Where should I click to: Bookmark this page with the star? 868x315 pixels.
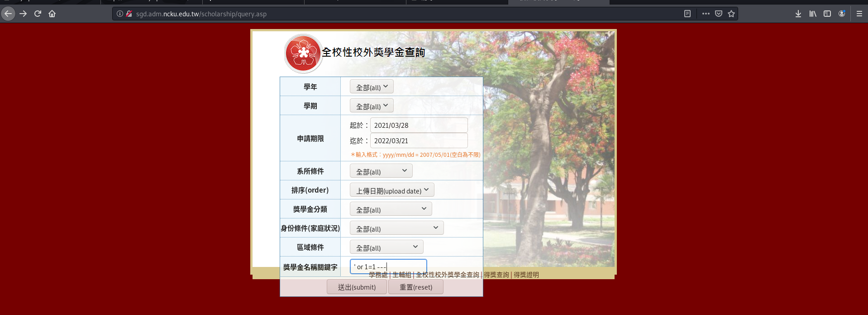click(731, 14)
